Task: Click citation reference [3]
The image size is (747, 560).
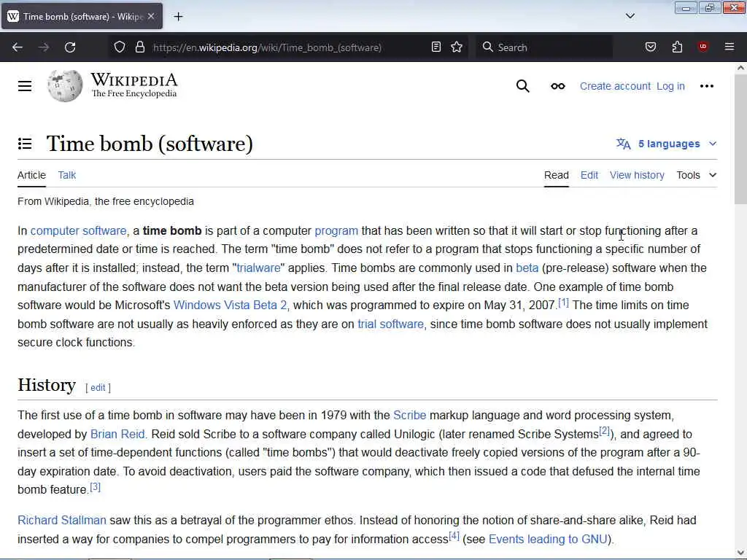Action: tap(96, 486)
